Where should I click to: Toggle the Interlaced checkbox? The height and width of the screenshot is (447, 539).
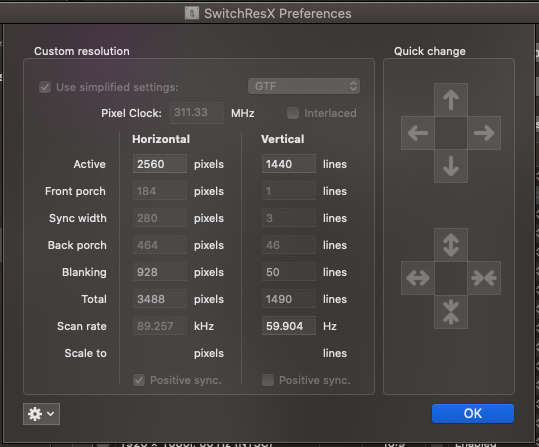click(293, 113)
